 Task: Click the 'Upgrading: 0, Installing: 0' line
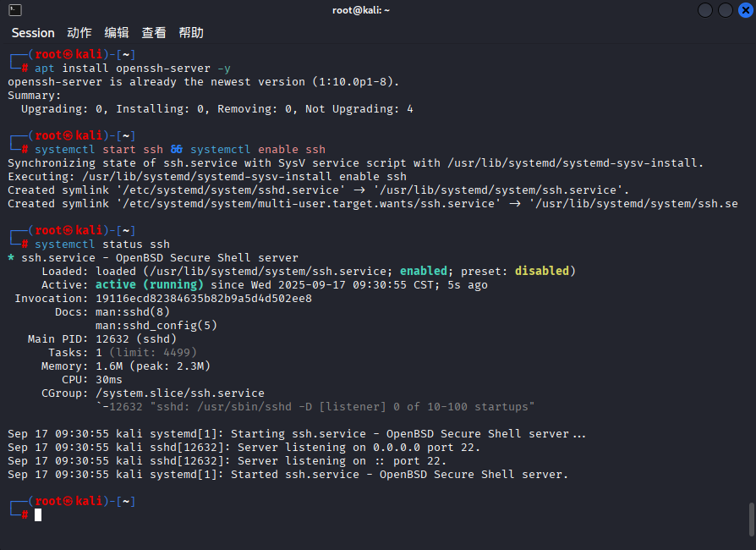(x=217, y=109)
